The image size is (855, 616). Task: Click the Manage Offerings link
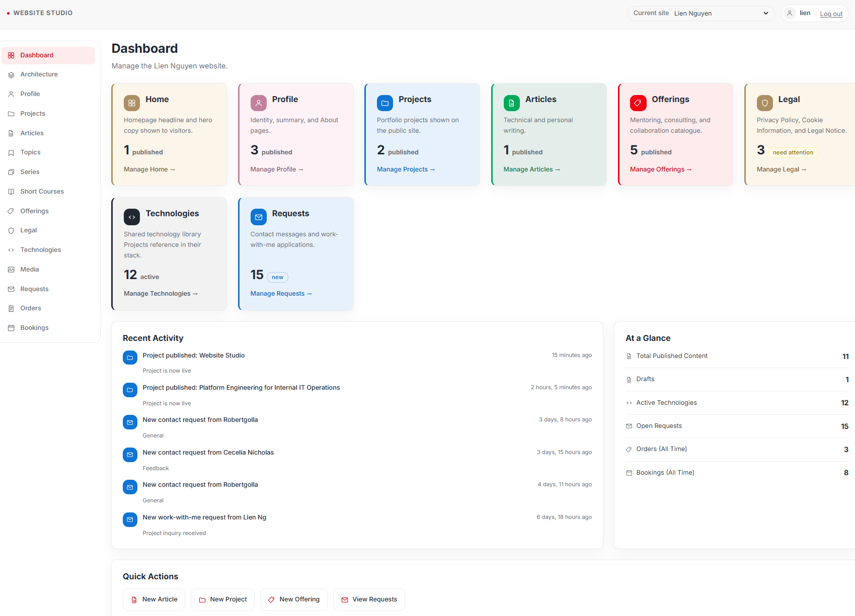[661, 169]
